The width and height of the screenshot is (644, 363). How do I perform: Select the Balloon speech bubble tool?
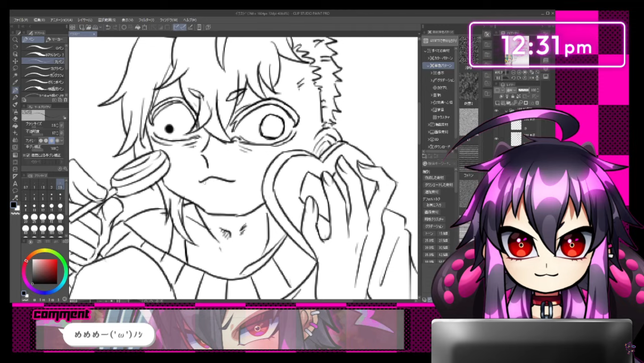point(15,191)
